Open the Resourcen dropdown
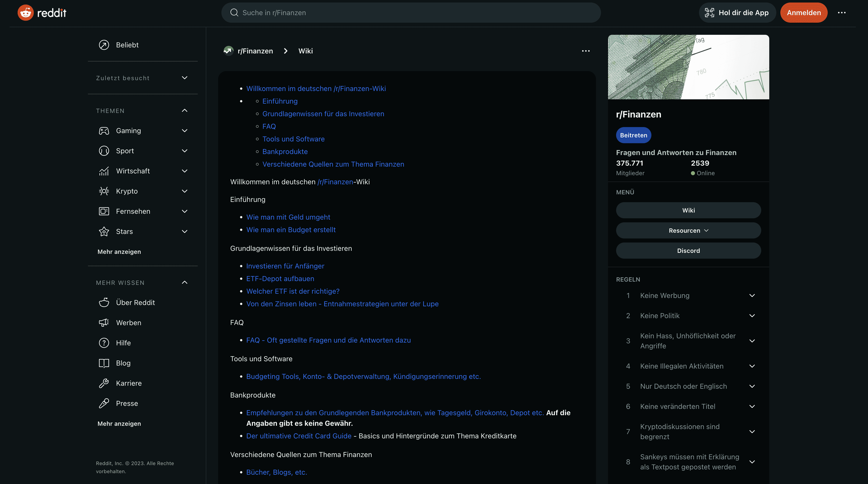The height and width of the screenshot is (484, 868). [x=688, y=230]
